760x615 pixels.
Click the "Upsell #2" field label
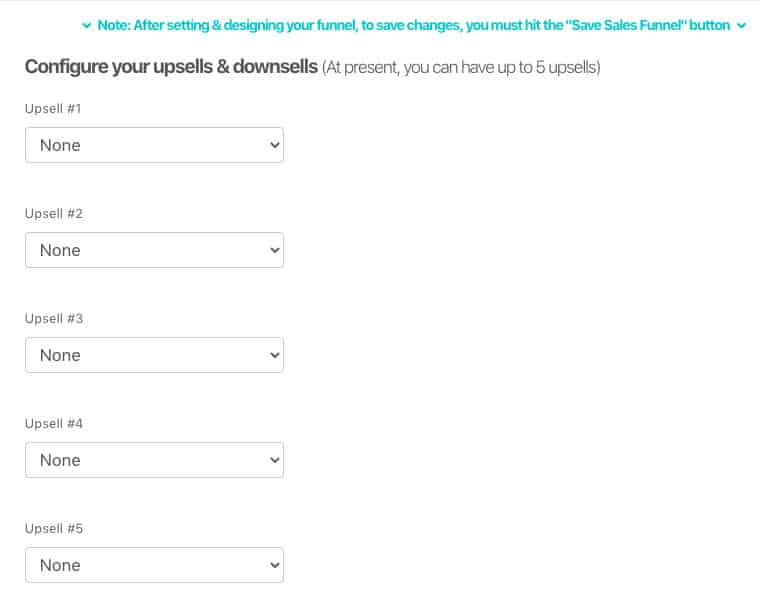coord(53,213)
